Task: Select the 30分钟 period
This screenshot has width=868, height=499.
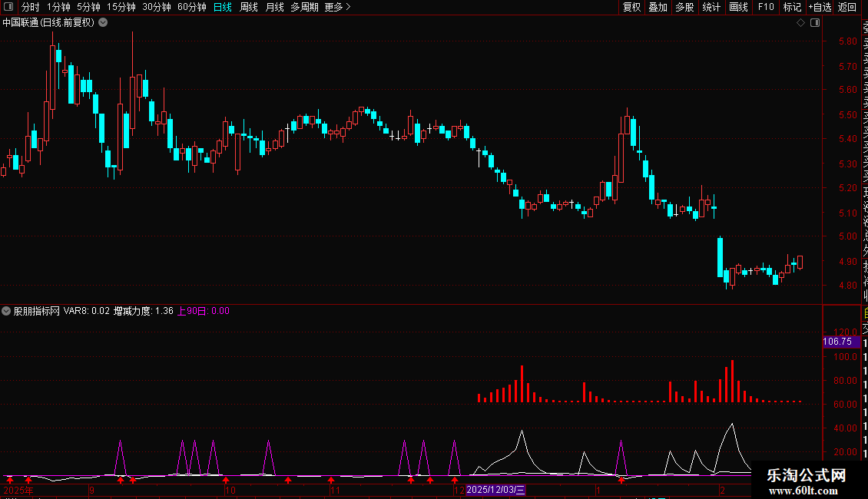Action: pyautogui.click(x=156, y=7)
